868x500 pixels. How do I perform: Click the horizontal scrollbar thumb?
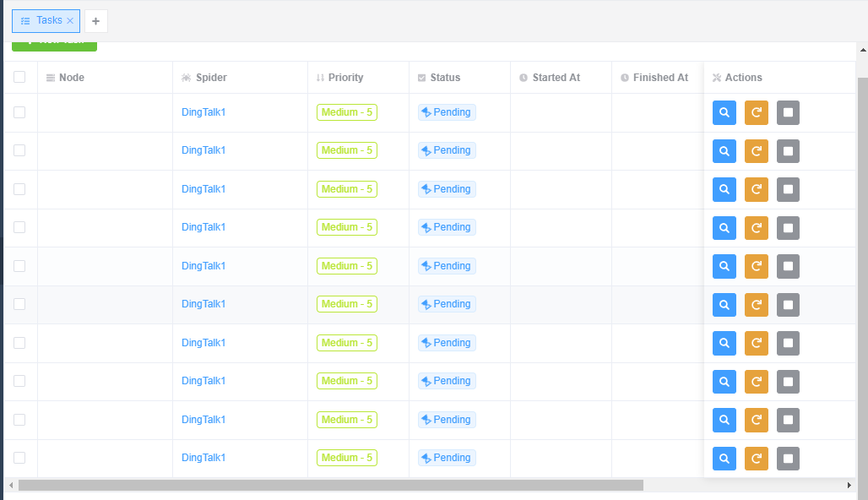click(x=331, y=486)
